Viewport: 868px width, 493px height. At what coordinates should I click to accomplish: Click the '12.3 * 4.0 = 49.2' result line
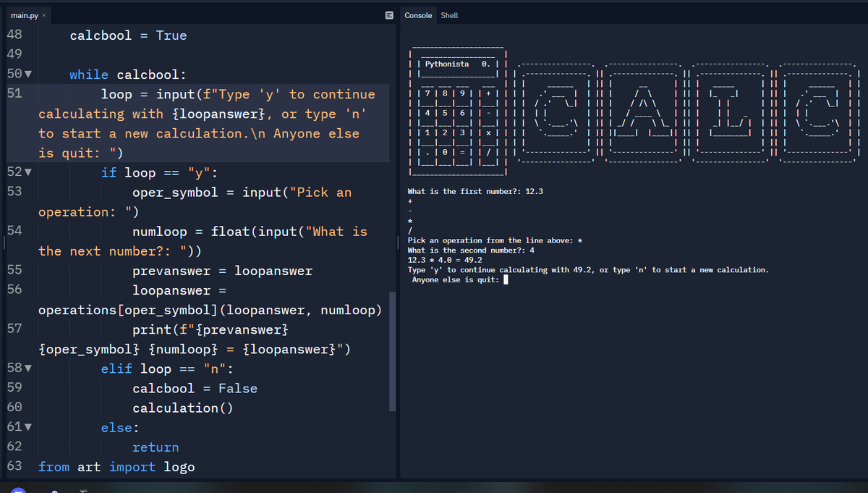coord(445,260)
